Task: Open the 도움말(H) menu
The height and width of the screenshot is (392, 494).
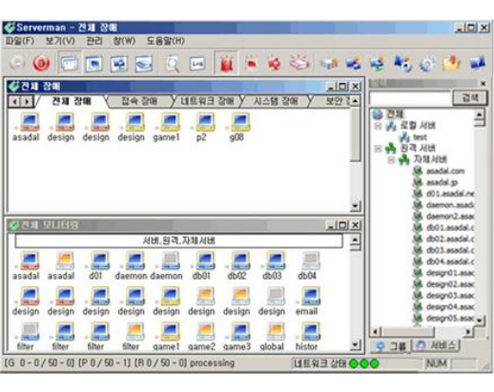Action: coord(165,41)
